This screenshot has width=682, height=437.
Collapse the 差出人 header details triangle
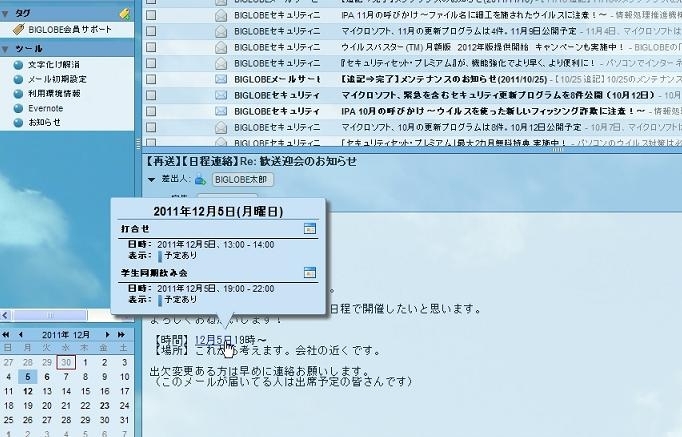151,179
